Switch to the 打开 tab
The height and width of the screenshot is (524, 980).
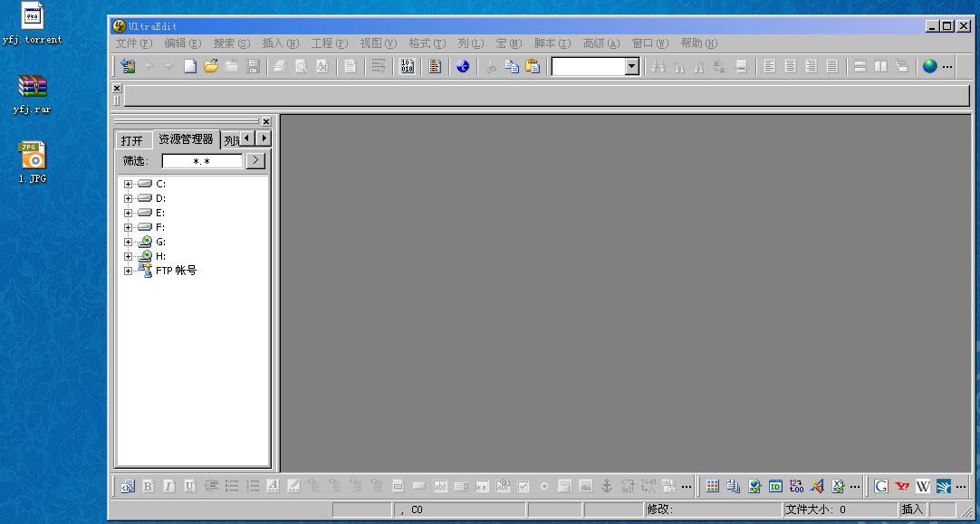click(x=132, y=140)
